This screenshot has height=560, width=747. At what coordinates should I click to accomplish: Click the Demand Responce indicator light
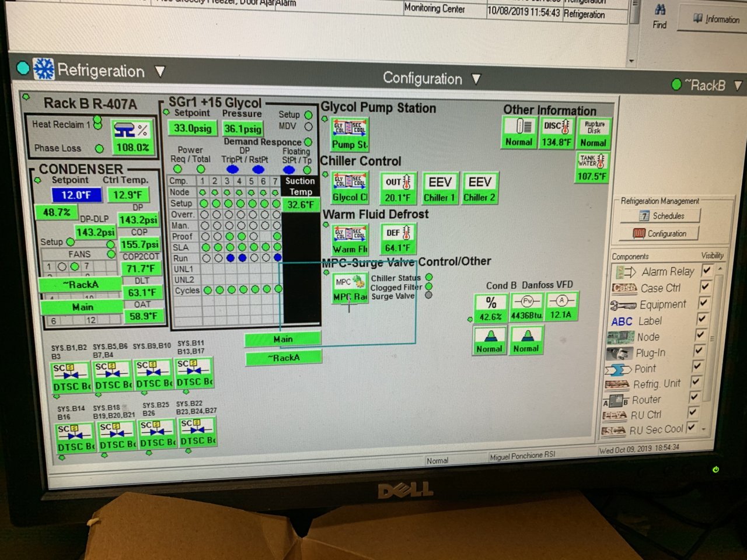click(x=308, y=142)
